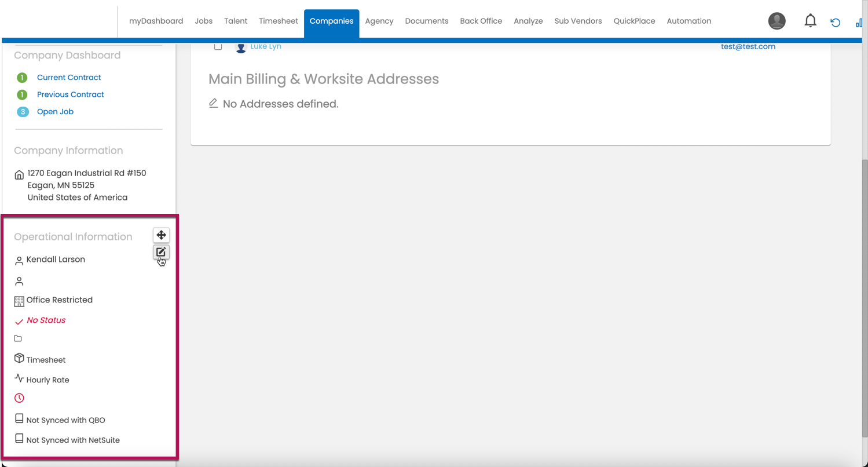Image resolution: width=868 pixels, height=467 pixels.
Task: Open the Sub Vendors tab
Action: [x=578, y=21]
